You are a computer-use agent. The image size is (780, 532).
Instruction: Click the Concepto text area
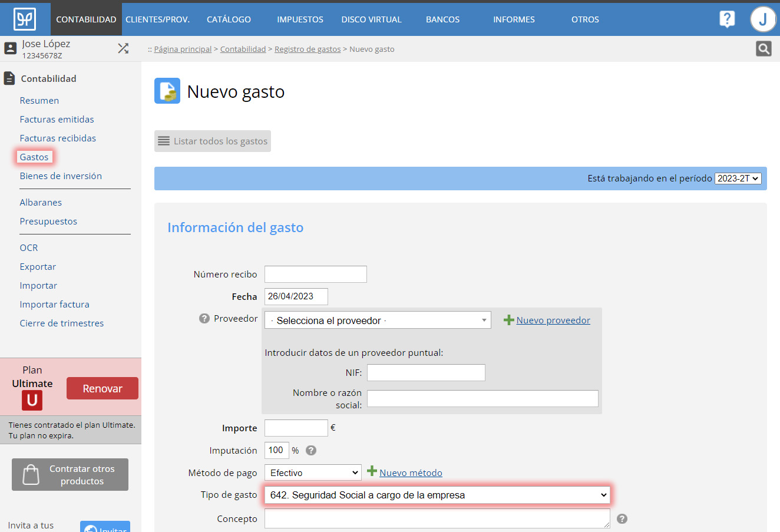[438, 518]
